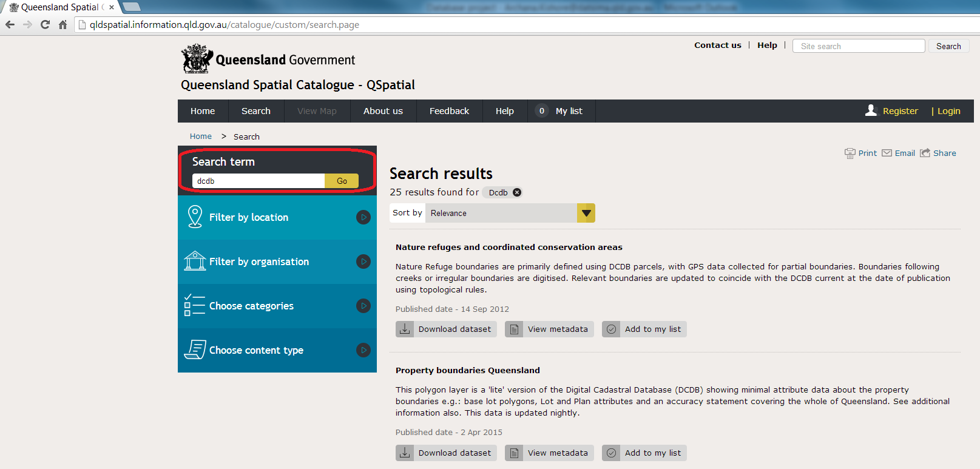Add Nature refuges to my list
The width and height of the screenshot is (980, 469).
[x=644, y=329]
